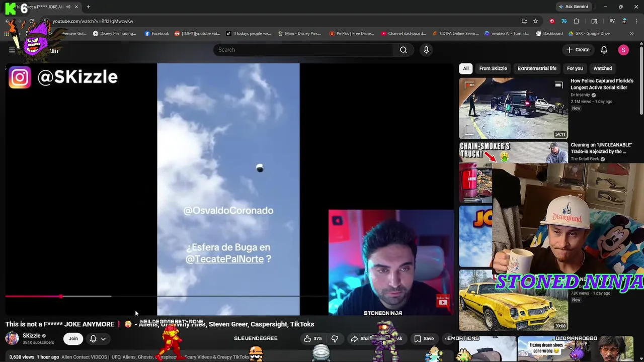Share the video using Share button
The image size is (644, 362).
click(x=361, y=339)
